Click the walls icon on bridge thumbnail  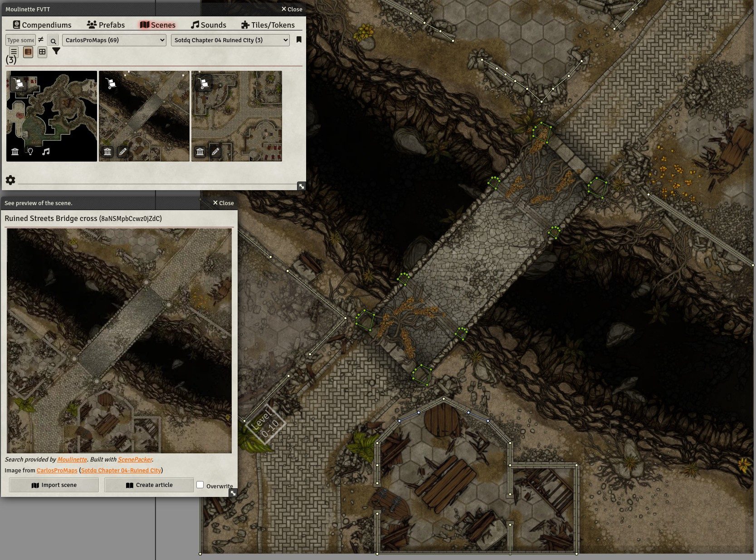[x=107, y=152]
